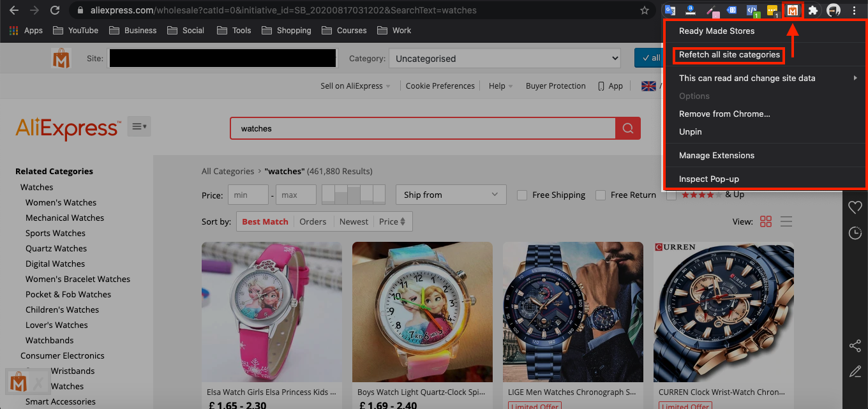Sort by Orders
The image size is (868, 409).
click(x=313, y=221)
